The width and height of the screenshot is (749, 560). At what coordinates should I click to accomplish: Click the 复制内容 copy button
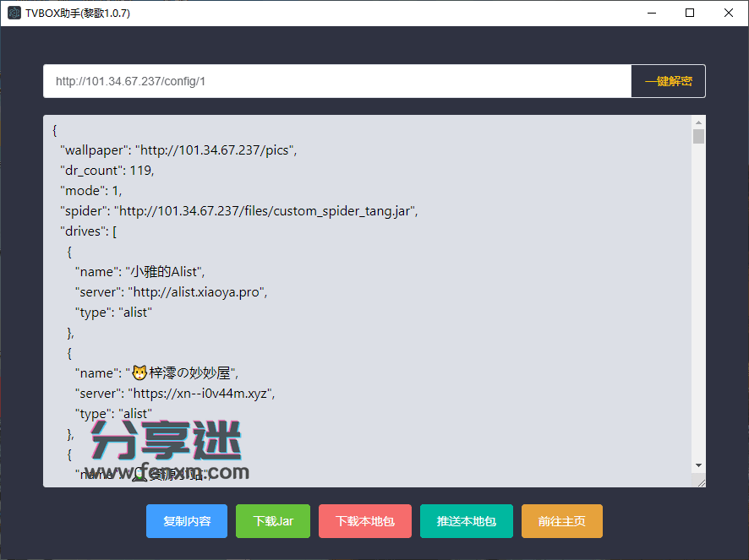coord(186,521)
